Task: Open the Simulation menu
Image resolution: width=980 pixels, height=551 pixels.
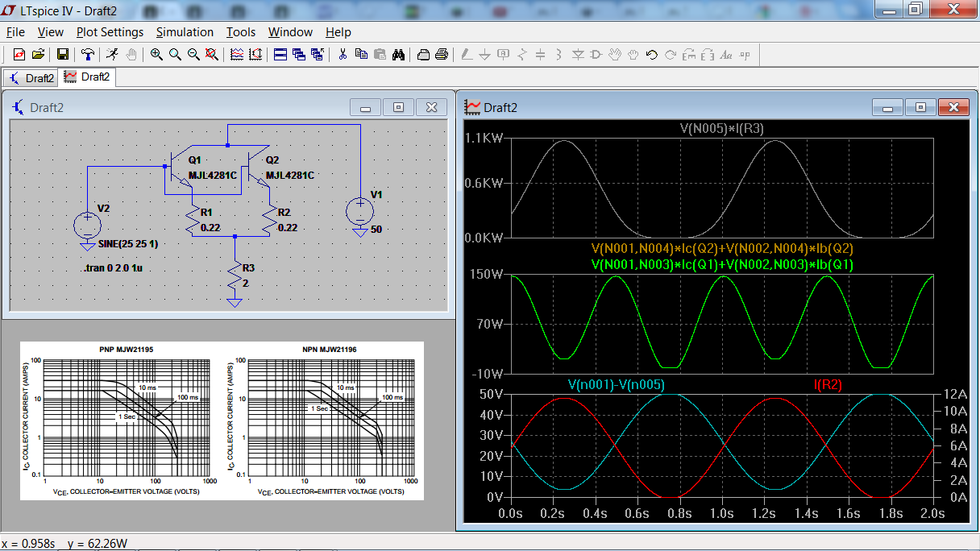Action: (x=185, y=32)
